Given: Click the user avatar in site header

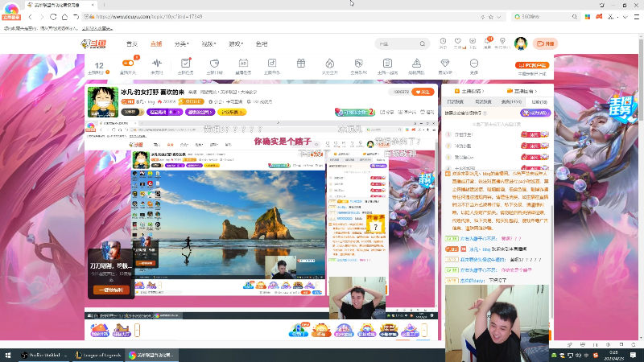Looking at the screenshot, I should (x=521, y=43).
